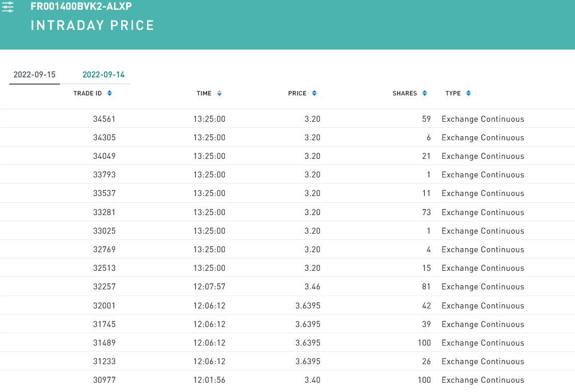Select trade ID 32257 row
Screen dimensions: 575x392
click(x=105, y=287)
